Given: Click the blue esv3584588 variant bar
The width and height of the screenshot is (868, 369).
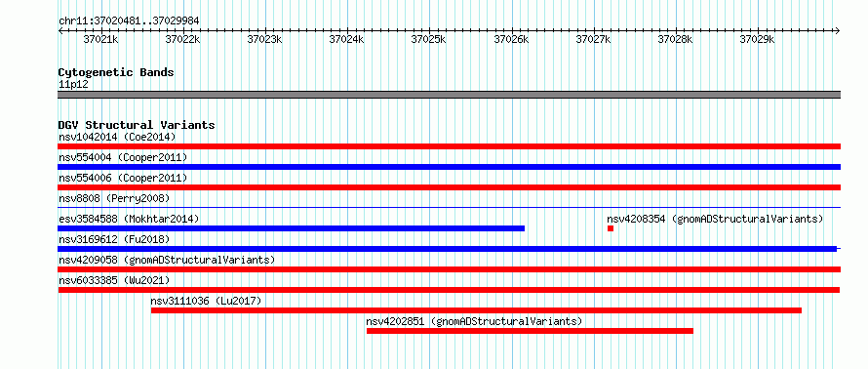Looking at the screenshot, I should (292, 228).
